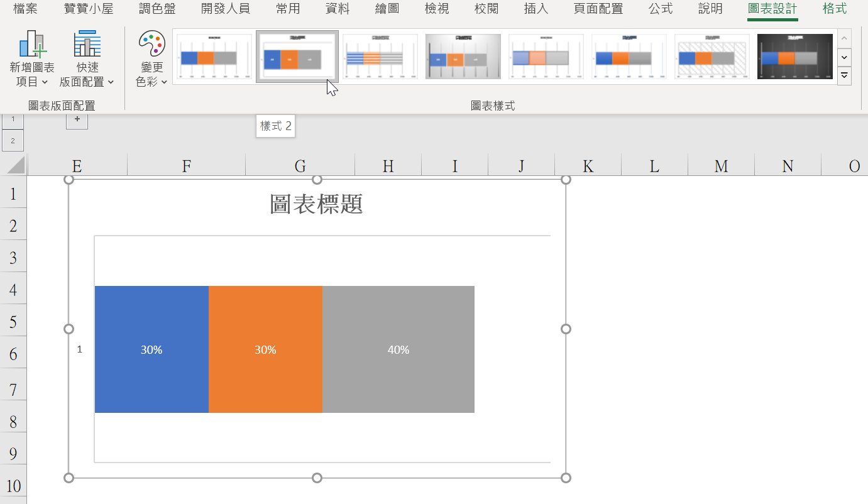Open the 資料 tab
868x504 pixels.
[x=338, y=9]
